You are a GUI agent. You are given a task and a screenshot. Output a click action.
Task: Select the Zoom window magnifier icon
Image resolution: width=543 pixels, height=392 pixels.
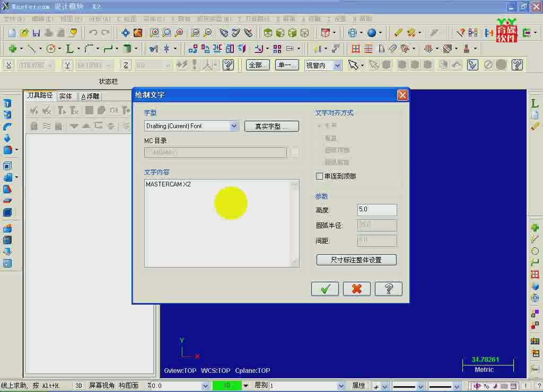154,33
